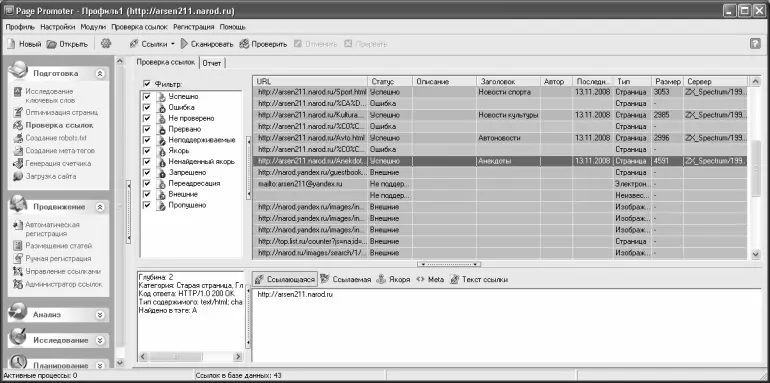Select the Анекдоты highlighted row
Viewport: 770px width, 383px height.
pos(500,161)
